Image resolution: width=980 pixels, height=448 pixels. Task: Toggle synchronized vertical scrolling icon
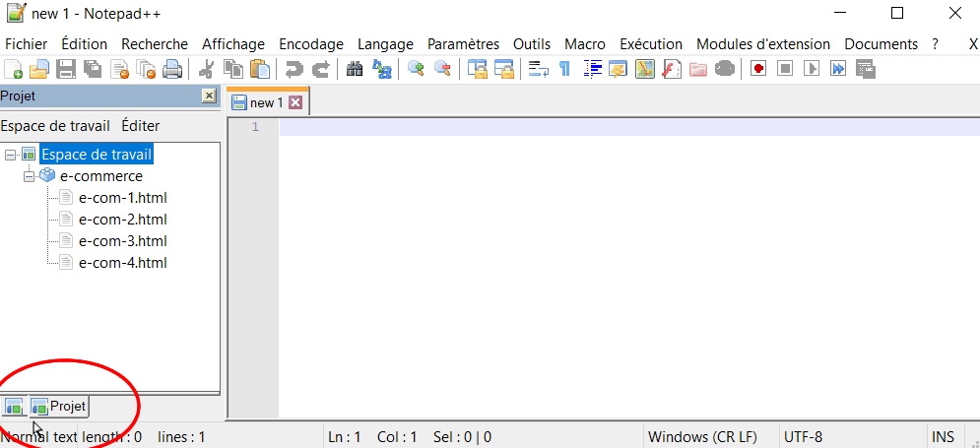point(478,69)
